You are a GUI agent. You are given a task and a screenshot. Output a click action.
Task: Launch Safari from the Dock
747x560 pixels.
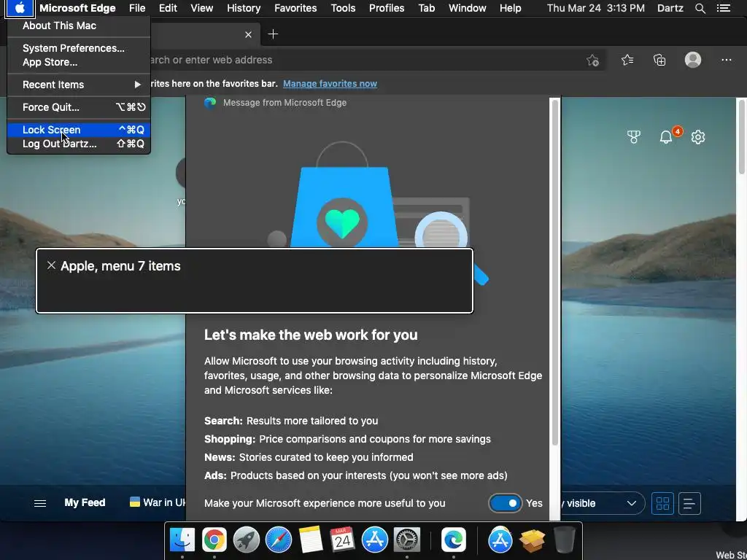[279, 540]
